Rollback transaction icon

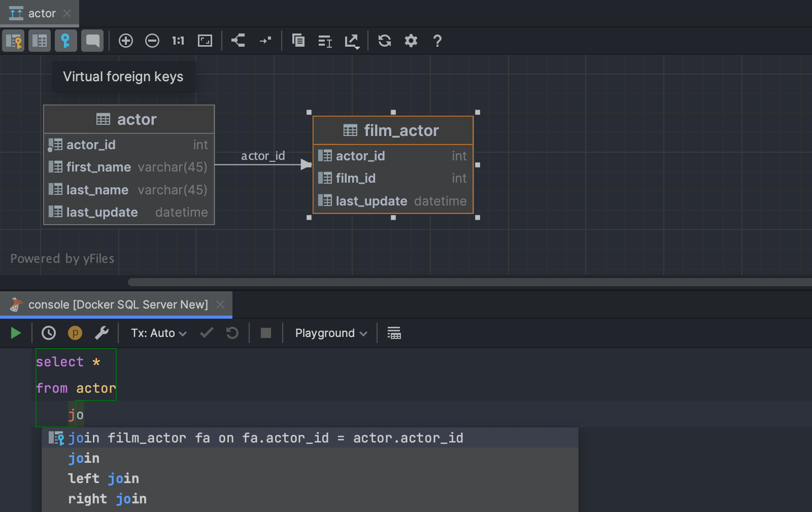coord(232,333)
